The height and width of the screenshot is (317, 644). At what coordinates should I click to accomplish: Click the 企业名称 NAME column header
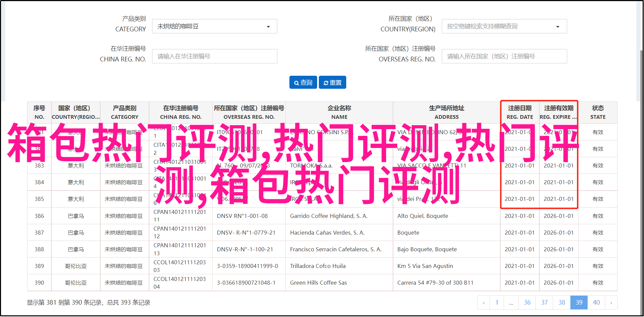[339, 112]
